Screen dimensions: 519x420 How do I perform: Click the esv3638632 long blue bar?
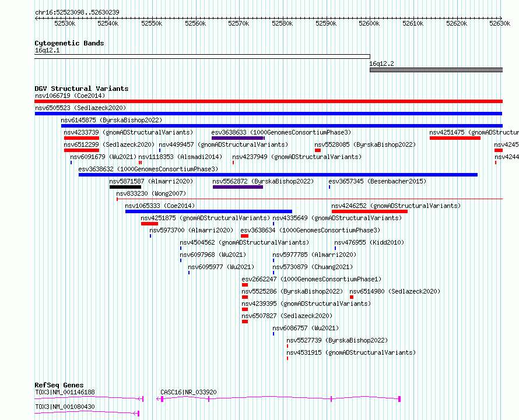pos(278,175)
